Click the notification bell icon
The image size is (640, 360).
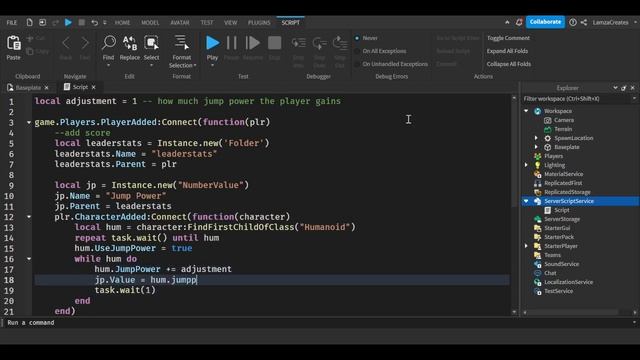click(519, 22)
